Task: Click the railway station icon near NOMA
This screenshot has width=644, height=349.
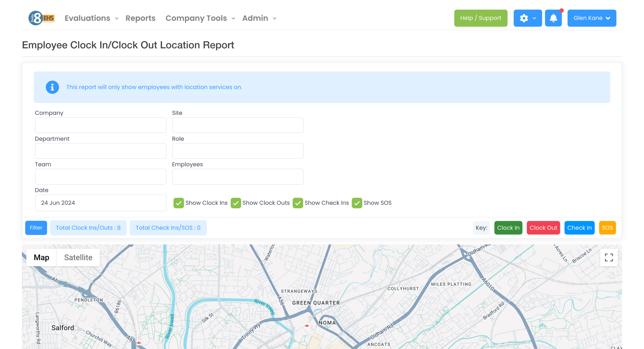Action: click(x=307, y=326)
